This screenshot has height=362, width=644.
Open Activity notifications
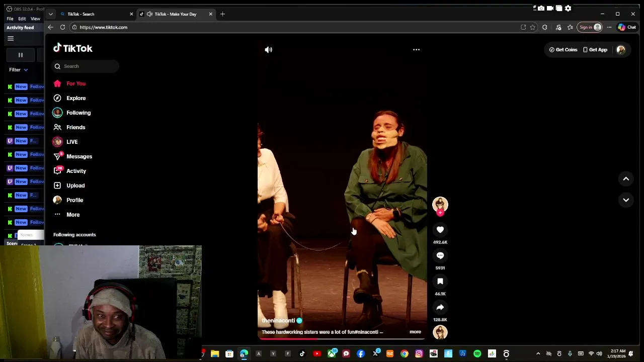[x=70, y=171]
